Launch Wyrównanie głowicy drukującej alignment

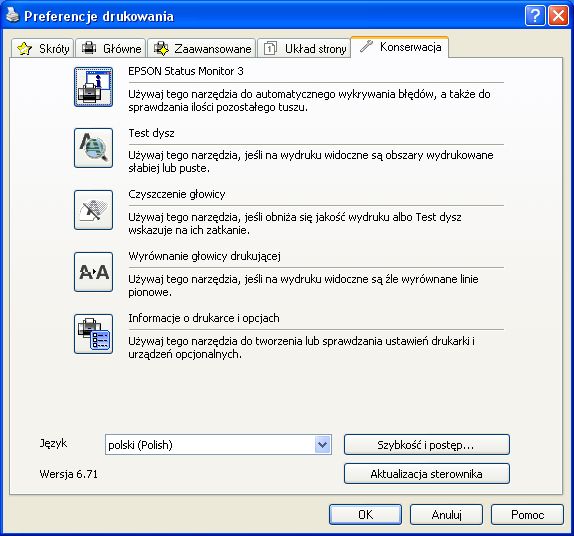click(93, 272)
